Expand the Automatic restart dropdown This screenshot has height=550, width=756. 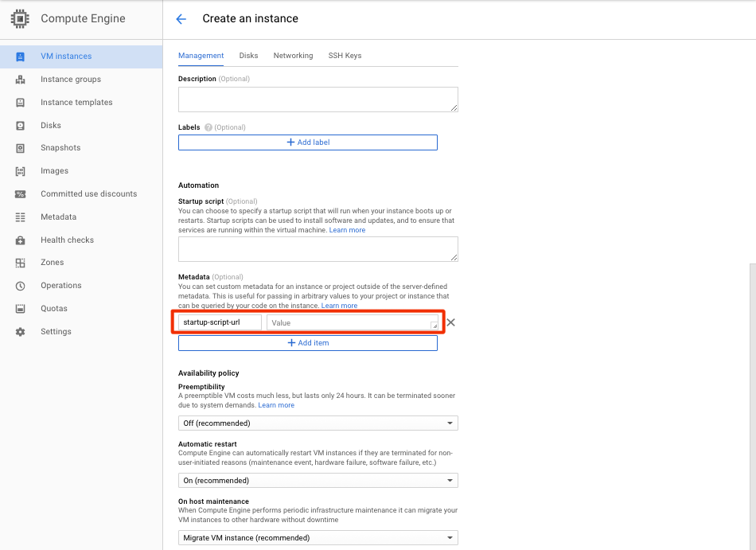[318, 481]
